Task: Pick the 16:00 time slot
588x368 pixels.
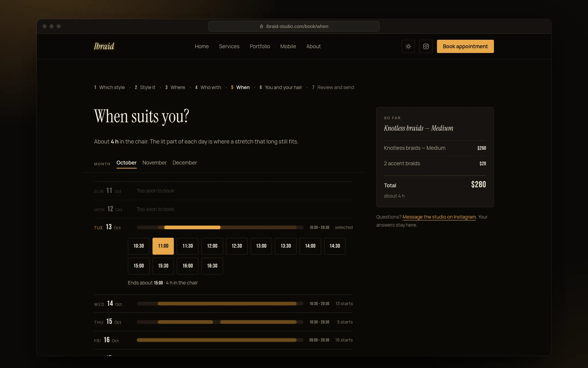Action: 188,266
